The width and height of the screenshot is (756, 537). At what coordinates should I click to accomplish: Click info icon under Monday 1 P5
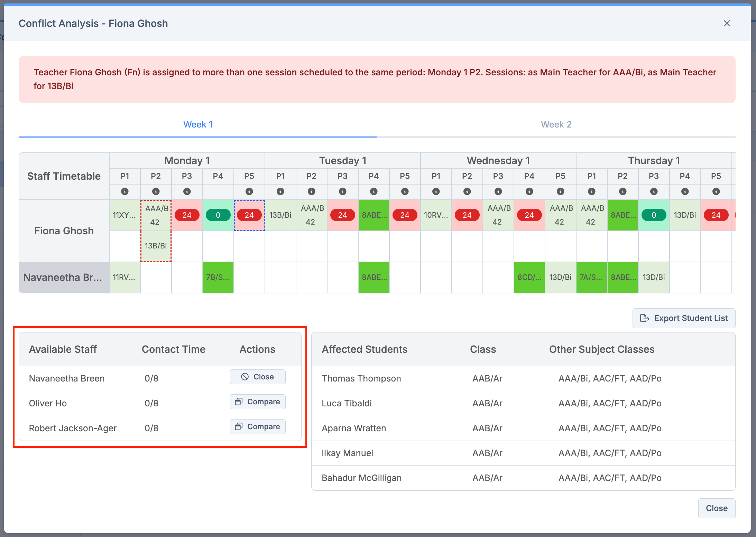coord(249,191)
